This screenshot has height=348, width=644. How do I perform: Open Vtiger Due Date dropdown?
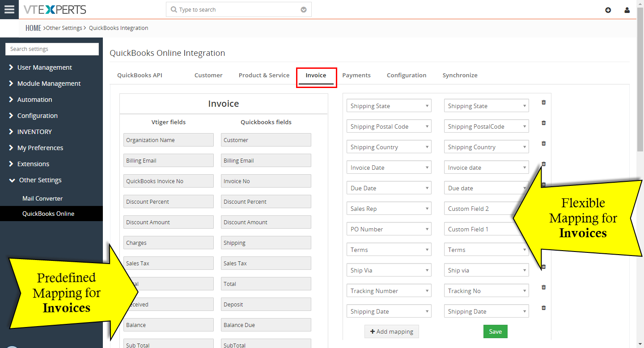pyautogui.click(x=389, y=188)
